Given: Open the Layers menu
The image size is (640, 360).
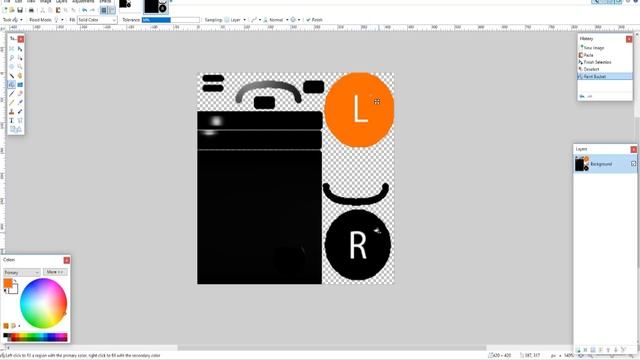Looking at the screenshot, I should coord(62,2).
